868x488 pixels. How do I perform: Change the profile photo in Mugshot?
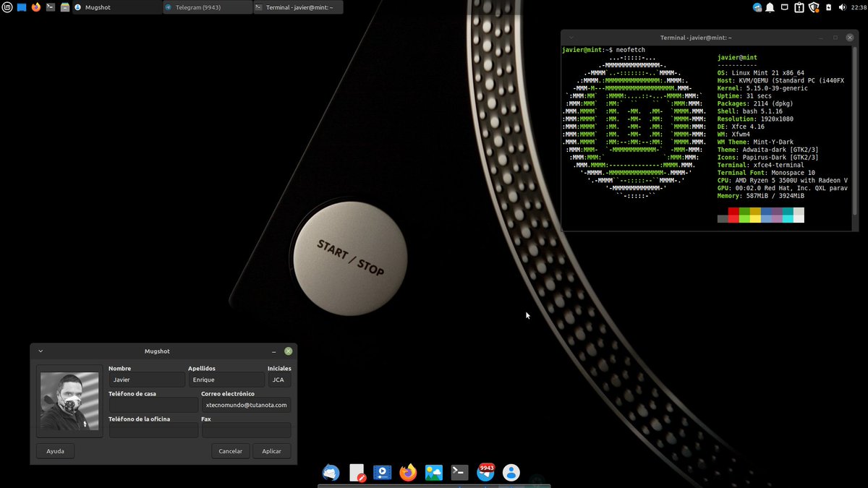(69, 401)
